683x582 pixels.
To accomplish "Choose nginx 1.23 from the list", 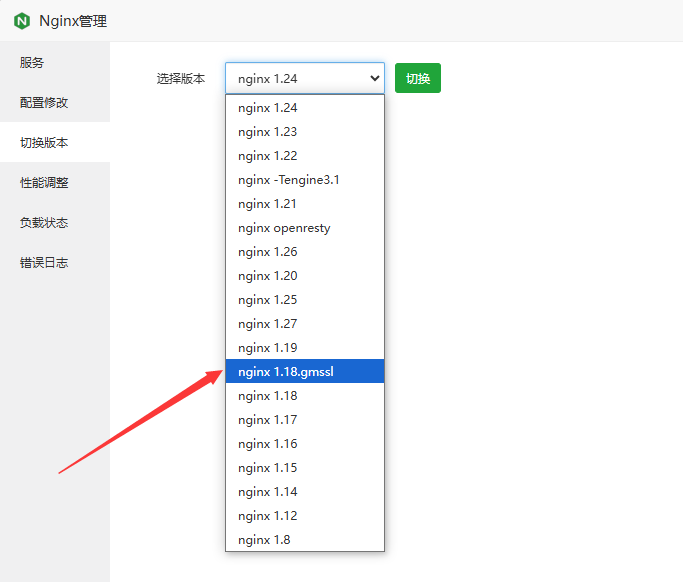I will 305,132.
